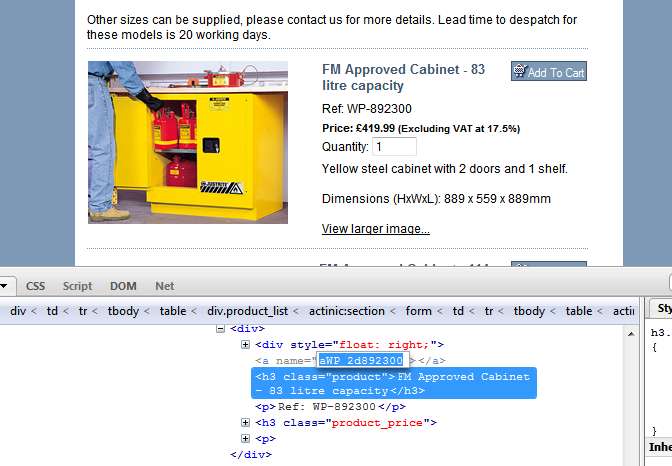This screenshot has height=466, width=672.
Task: Select actinic:section in breadcrumb path
Action: click(x=346, y=311)
